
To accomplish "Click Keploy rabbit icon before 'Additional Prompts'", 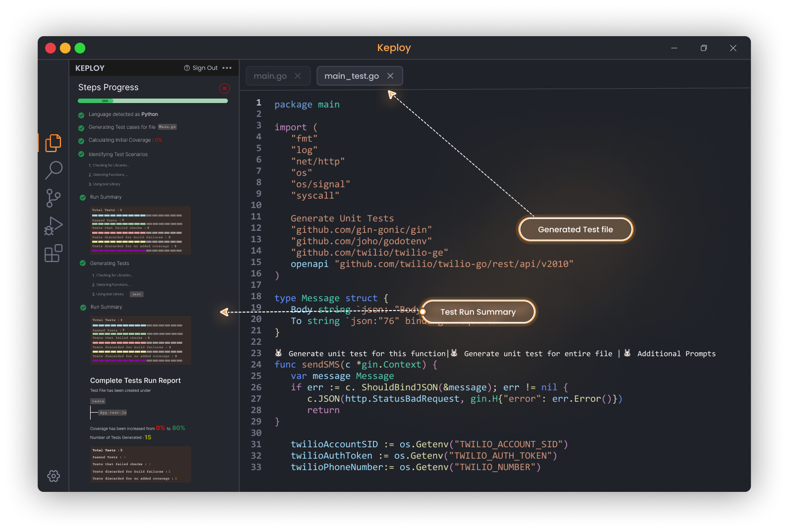I will coord(627,353).
